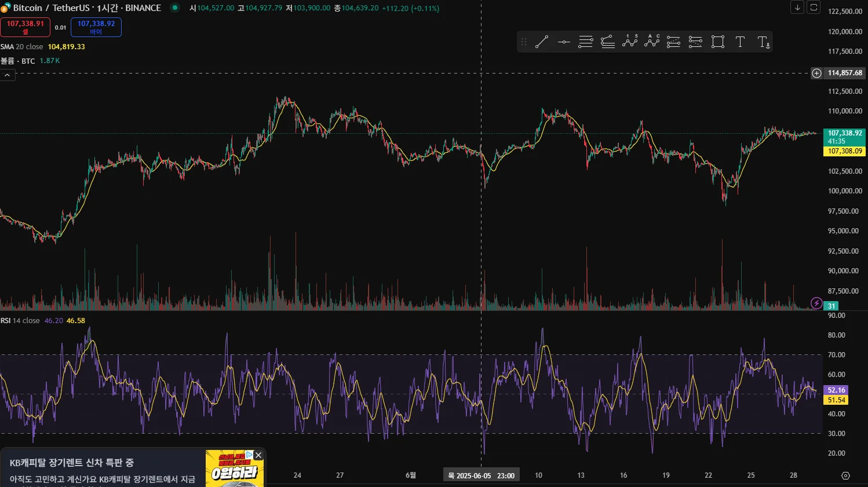Select the Anchored Text tool
This screenshot has height=487, width=868.
pyautogui.click(x=763, y=42)
